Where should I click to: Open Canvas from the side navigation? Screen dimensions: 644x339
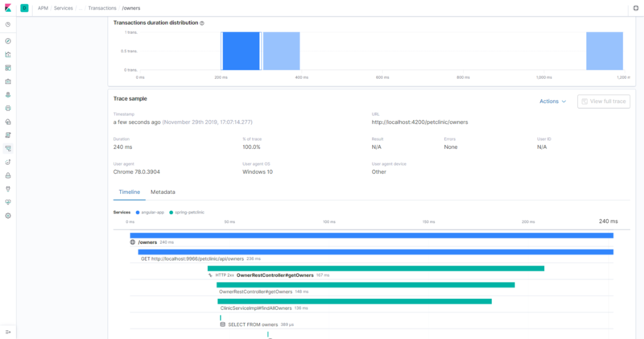point(8,81)
